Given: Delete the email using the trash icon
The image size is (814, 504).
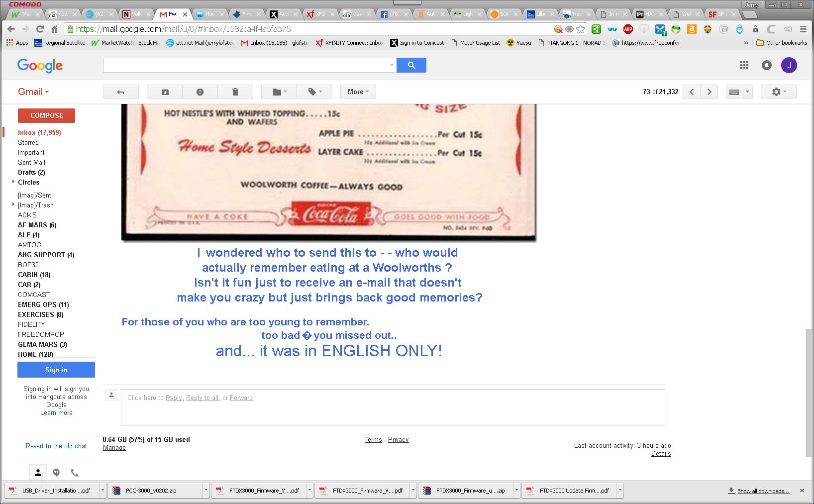Looking at the screenshot, I should coord(235,92).
